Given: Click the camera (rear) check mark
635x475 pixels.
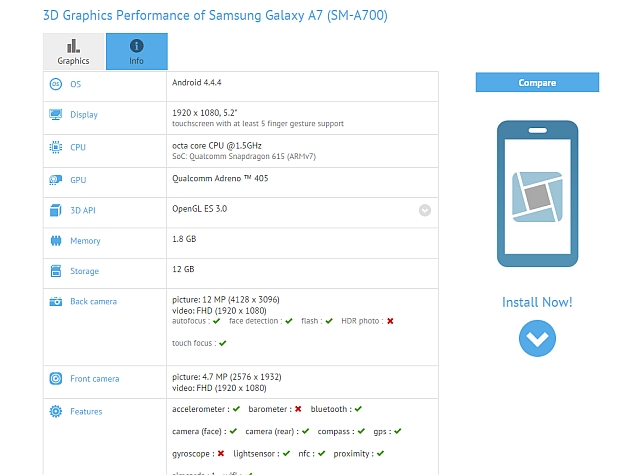Looking at the screenshot, I should click(x=305, y=431).
